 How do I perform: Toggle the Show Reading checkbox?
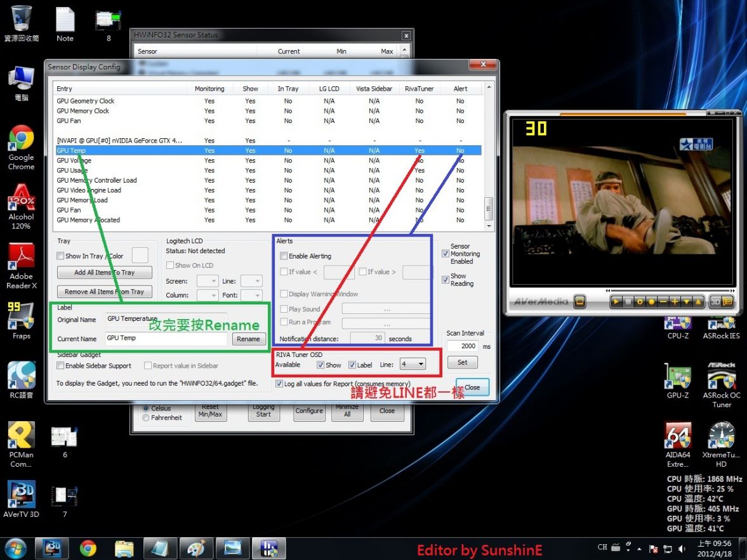click(x=446, y=280)
